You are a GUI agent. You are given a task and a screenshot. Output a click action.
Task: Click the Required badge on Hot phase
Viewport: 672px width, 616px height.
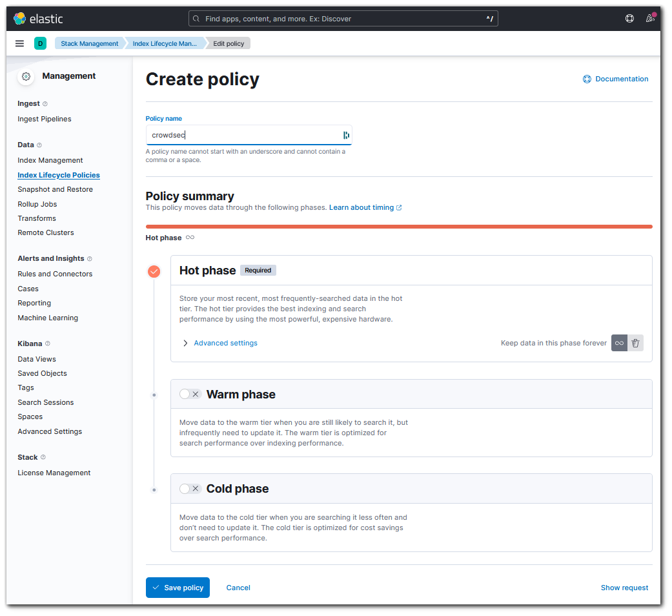258,270
